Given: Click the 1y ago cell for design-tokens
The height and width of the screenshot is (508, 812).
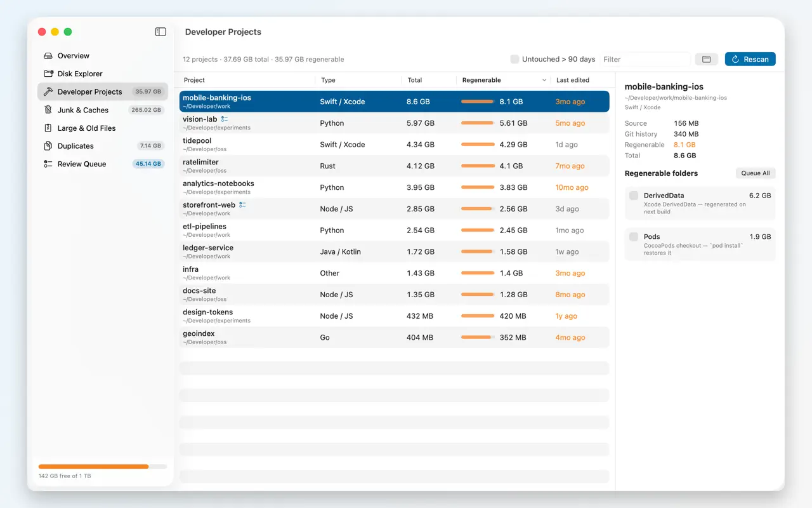Looking at the screenshot, I should [566, 316].
